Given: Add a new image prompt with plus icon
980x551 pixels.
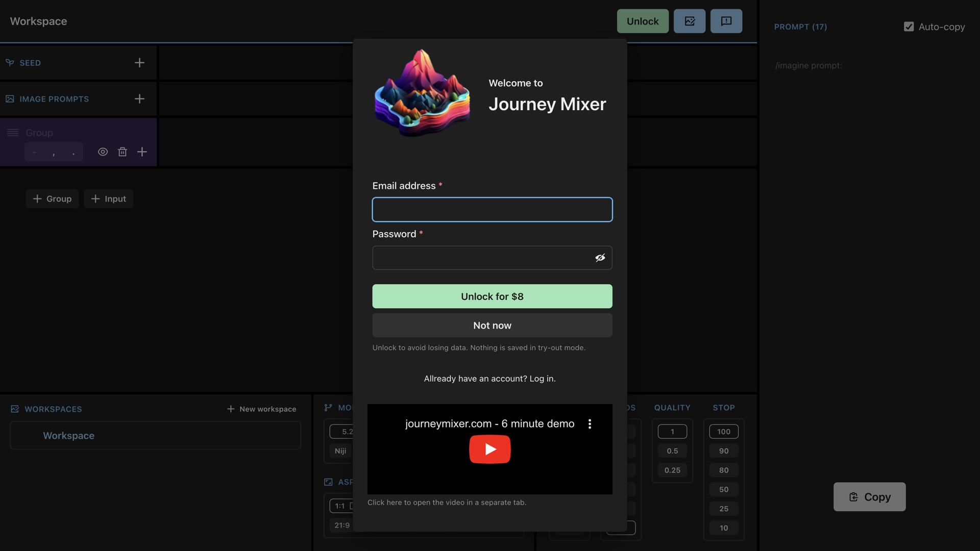Looking at the screenshot, I should click(x=139, y=98).
